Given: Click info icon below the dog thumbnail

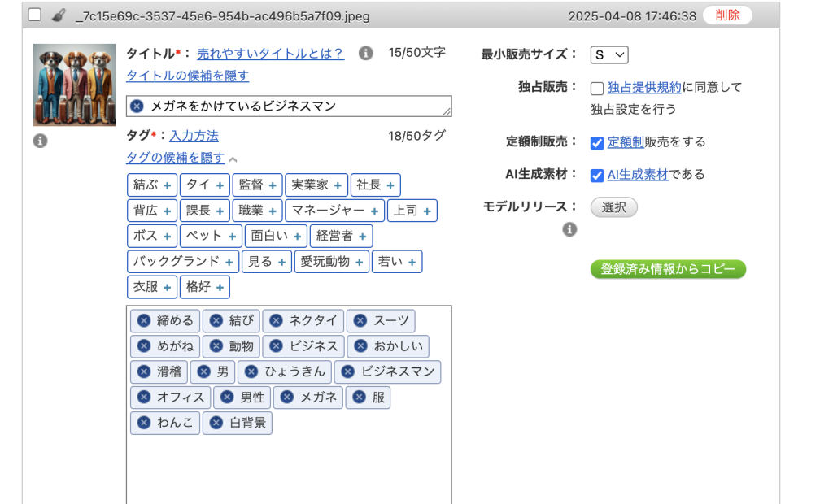Looking at the screenshot, I should [x=40, y=141].
